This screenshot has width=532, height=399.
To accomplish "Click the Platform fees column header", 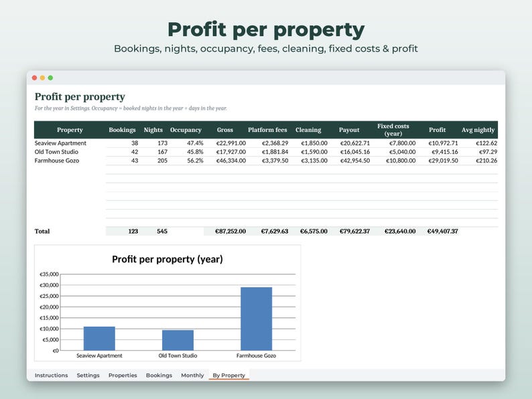I will point(267,130).
